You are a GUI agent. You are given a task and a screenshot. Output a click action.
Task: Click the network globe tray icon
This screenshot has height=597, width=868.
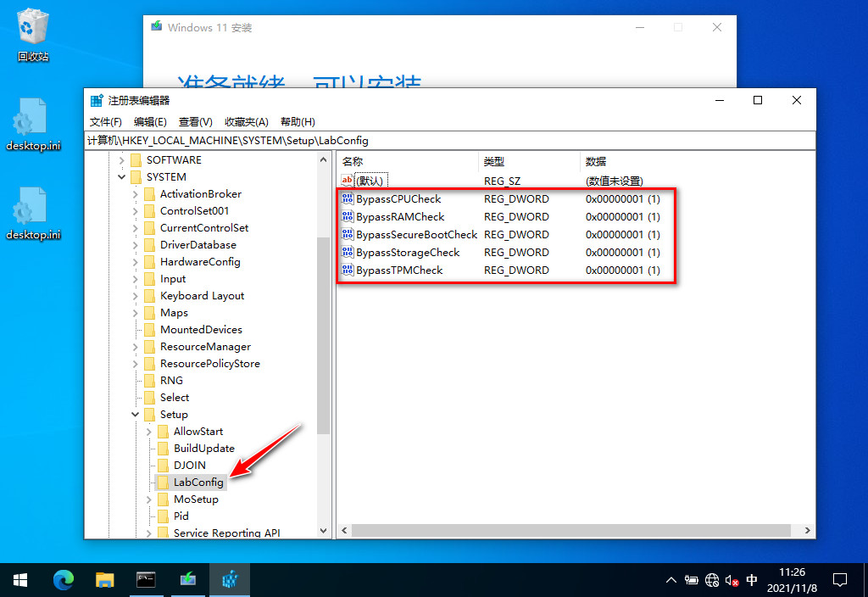[712, 580]
